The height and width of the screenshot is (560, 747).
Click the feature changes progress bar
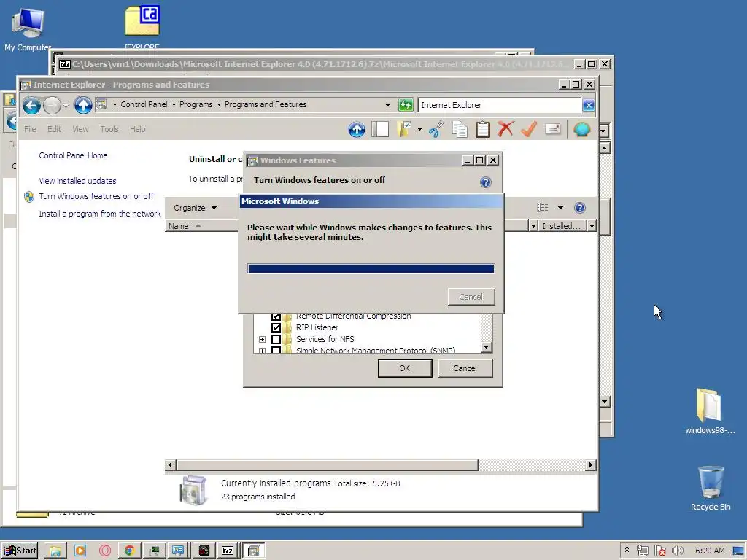371,268
